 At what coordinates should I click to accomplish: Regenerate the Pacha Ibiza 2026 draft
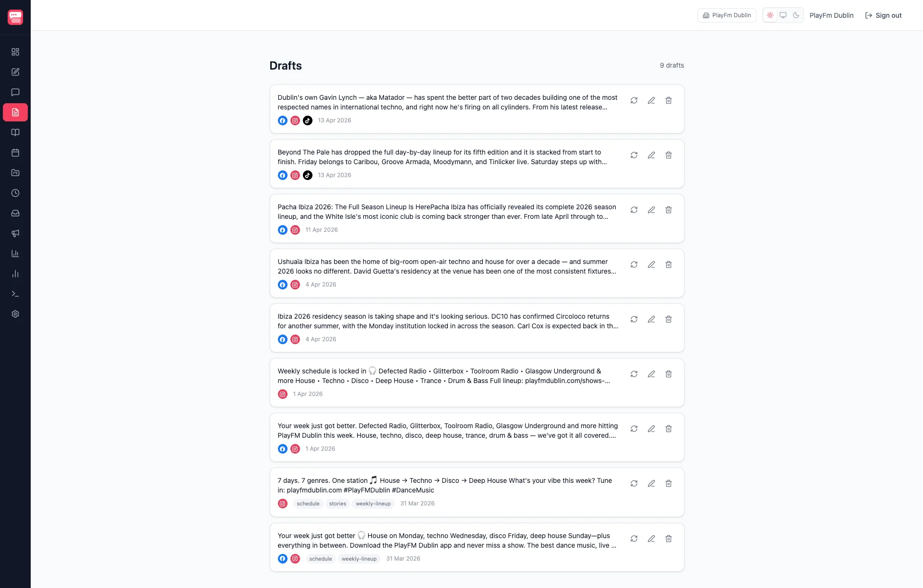pos(634,210)
